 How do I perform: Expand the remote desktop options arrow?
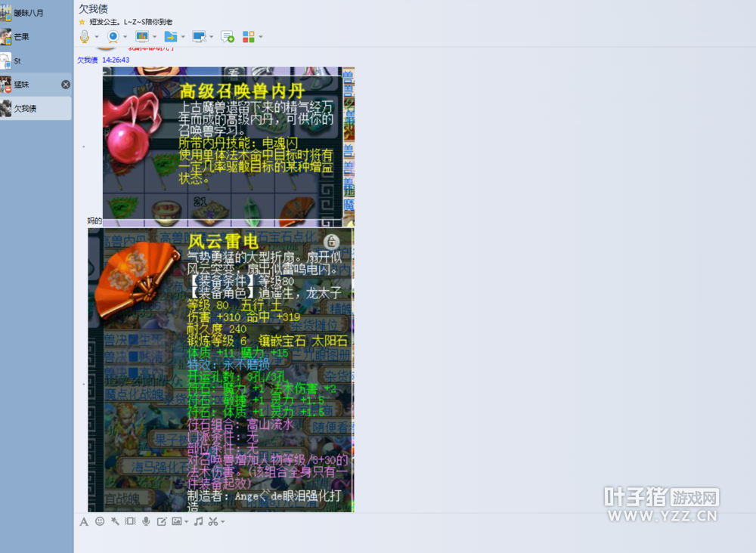[x=212, y=36]
